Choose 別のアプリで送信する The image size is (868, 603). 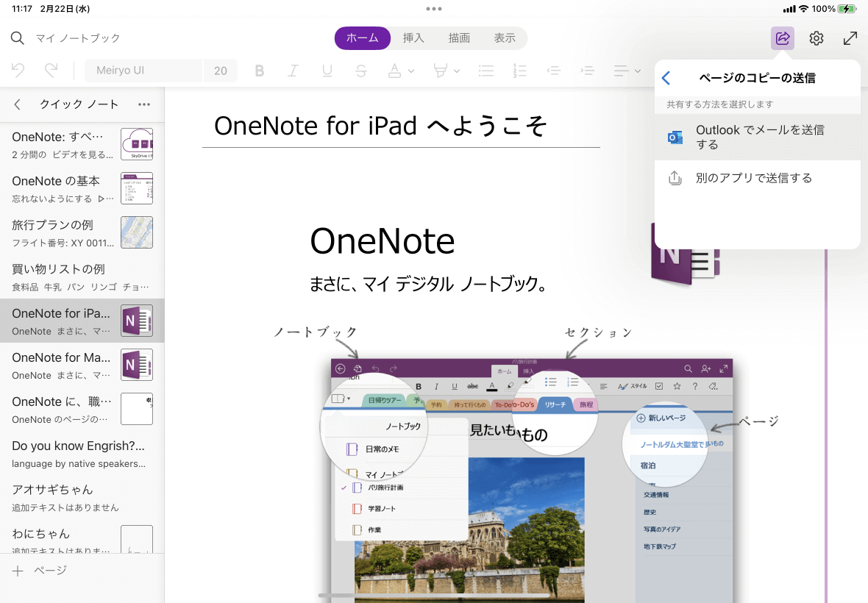757,178
